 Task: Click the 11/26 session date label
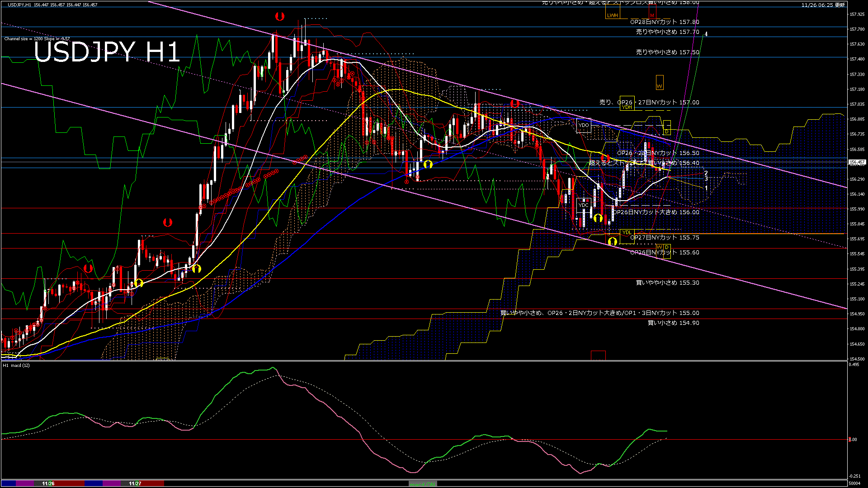[48, 483]
